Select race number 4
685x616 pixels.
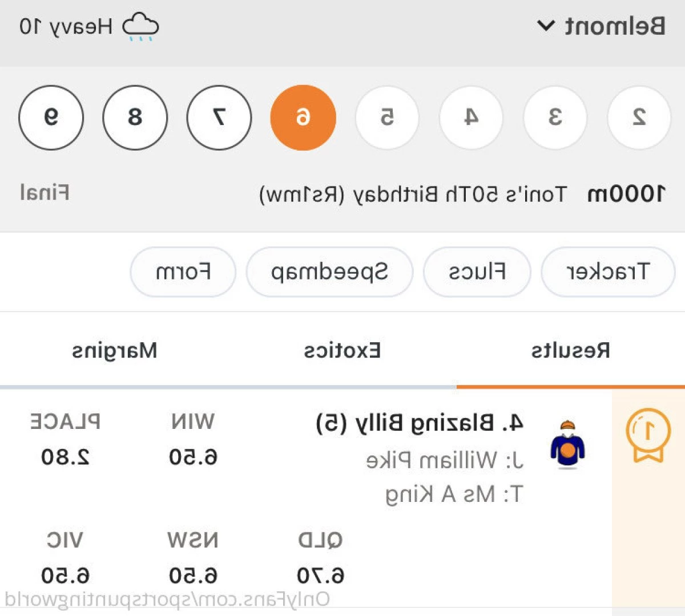coord(471,117)
